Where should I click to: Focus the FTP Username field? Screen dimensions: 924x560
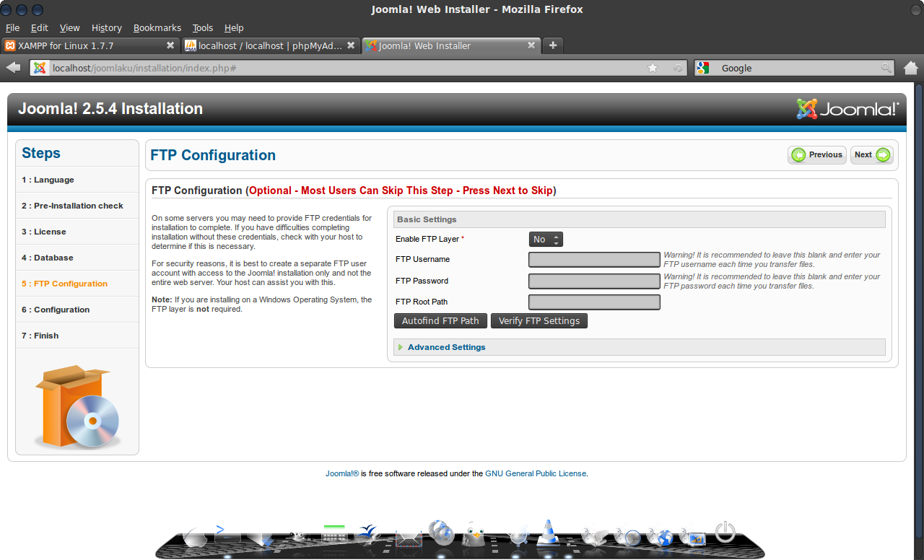click(x=594, y=260)
